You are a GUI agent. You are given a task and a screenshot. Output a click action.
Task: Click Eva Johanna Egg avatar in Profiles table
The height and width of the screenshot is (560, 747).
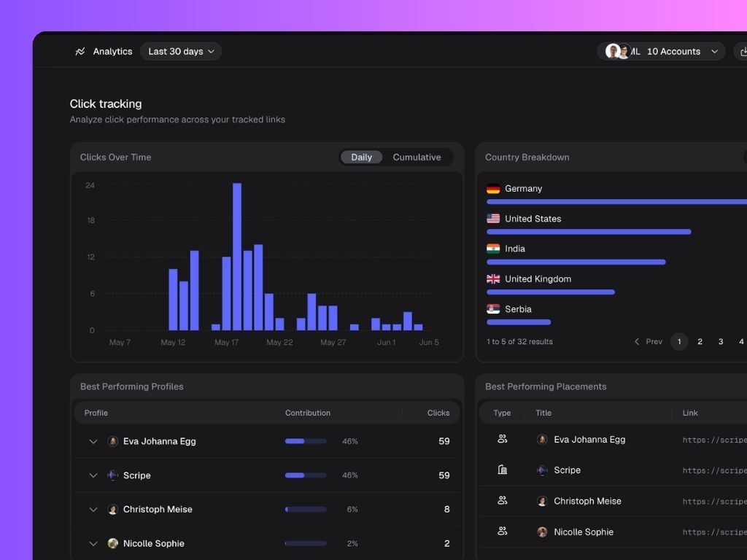pyautogui.click(x=113, y=441)
